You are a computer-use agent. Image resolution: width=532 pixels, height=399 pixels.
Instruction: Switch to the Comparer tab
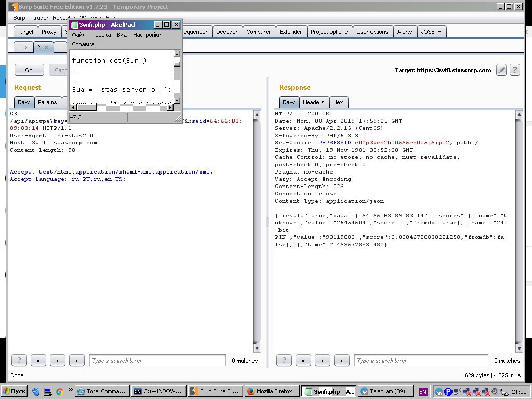(259, 32)
